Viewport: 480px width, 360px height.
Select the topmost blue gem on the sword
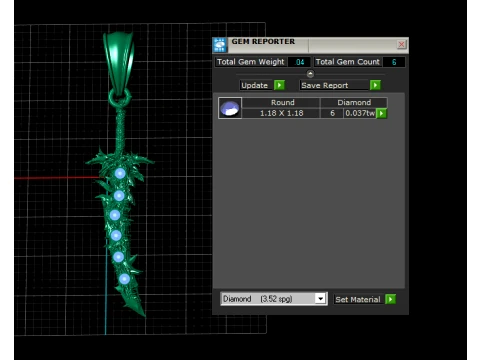(x=120, y=173)
